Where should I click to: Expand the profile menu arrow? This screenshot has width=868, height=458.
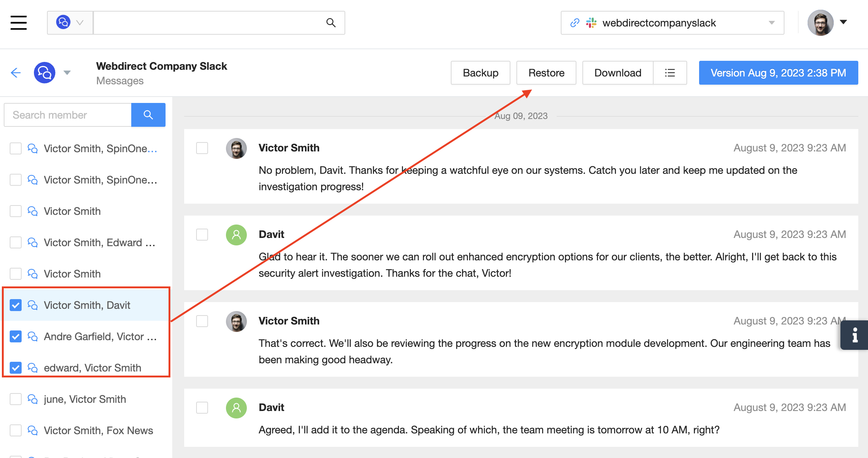click(x=843, y=22)
